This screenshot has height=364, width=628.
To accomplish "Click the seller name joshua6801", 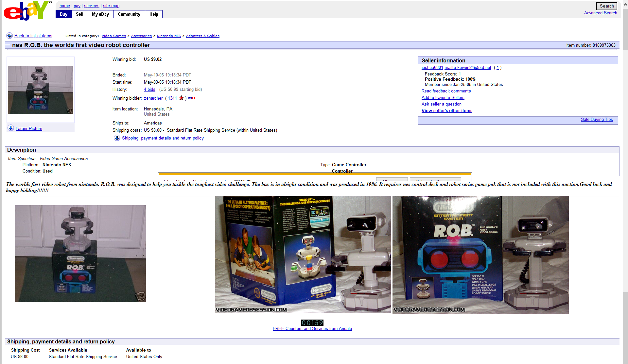I will pos(432,67).
